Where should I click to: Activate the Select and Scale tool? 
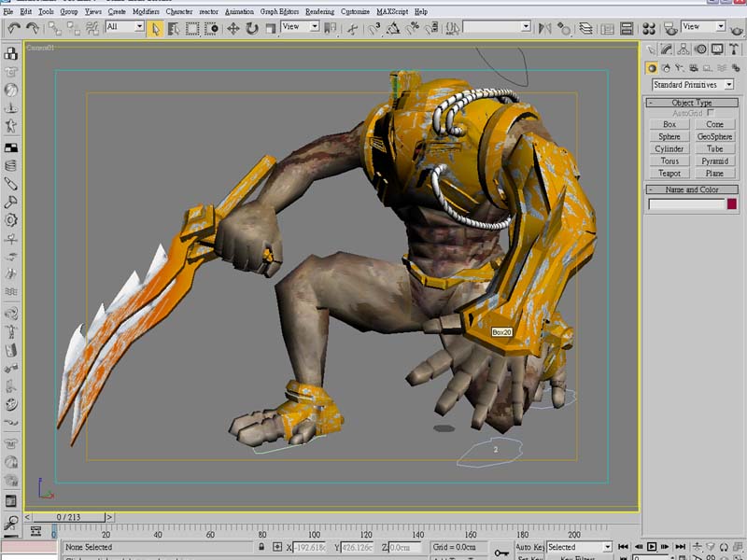point(271,29)
